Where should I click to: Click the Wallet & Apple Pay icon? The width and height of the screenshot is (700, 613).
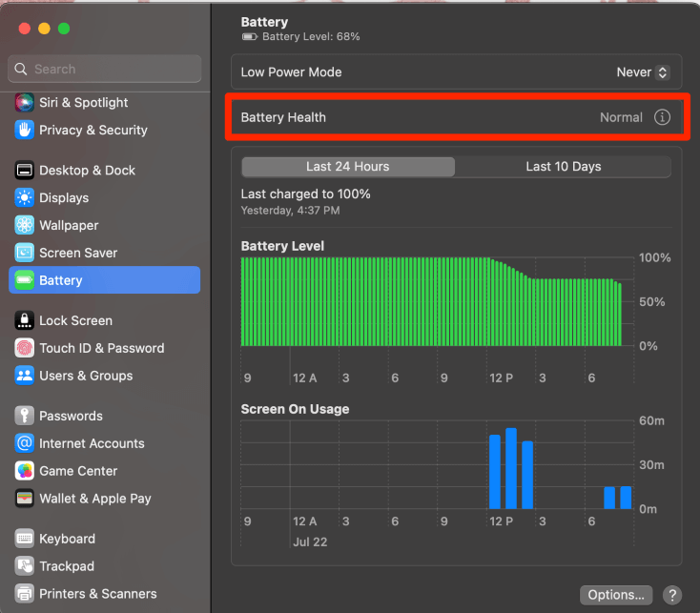(x=24, y=499)
